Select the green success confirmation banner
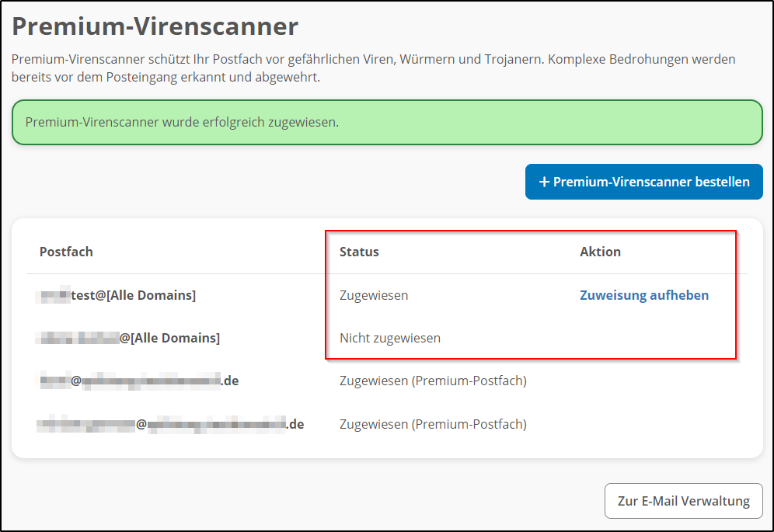Viewport: 774px width, 532px height. click(x=387, y=122)
